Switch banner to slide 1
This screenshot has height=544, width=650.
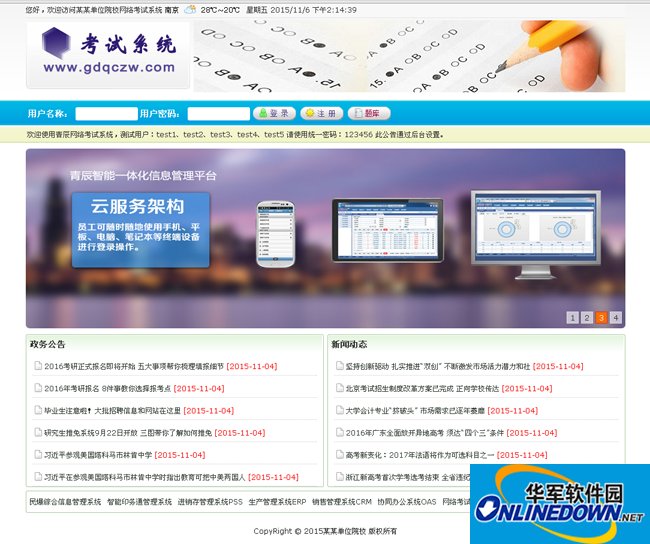572,318
